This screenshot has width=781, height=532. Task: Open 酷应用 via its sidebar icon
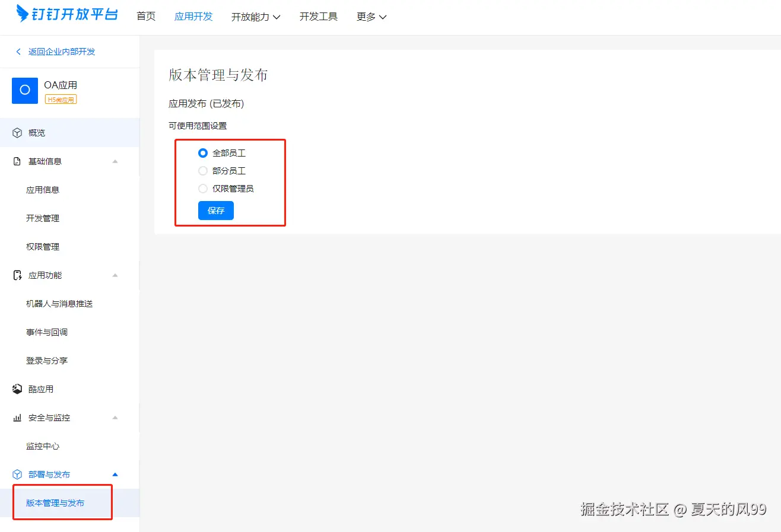coord(16,388)
